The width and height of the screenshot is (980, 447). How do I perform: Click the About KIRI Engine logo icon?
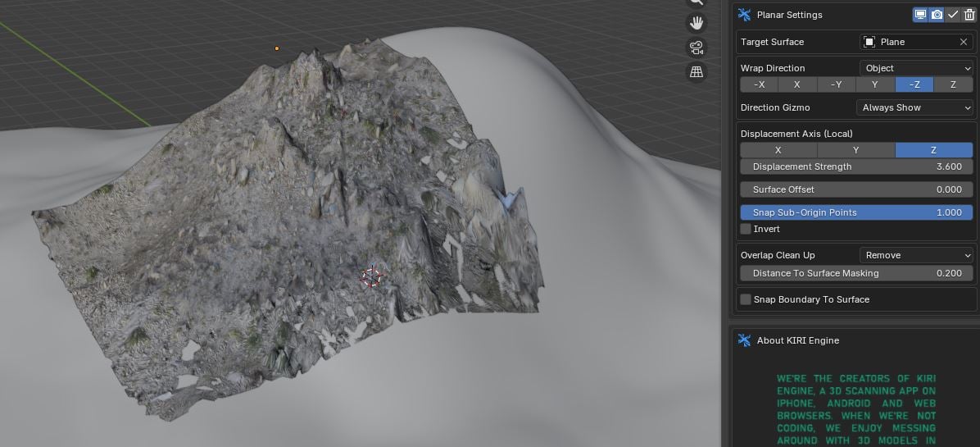click(744, 340)
